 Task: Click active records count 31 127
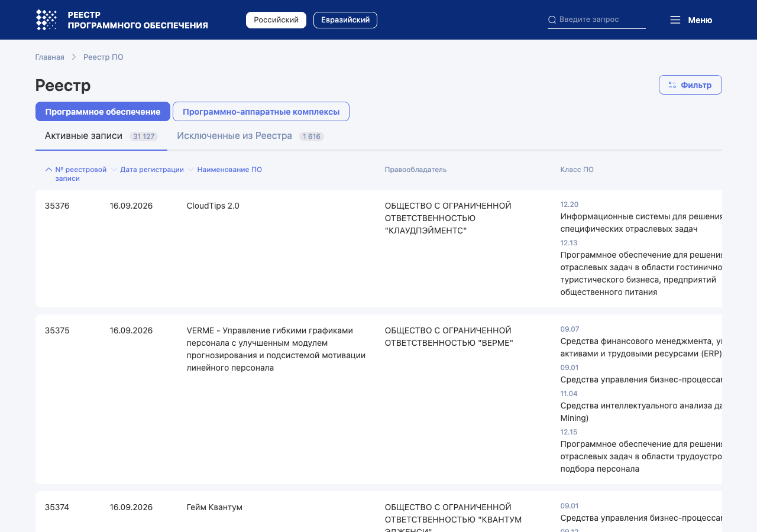click(144, 137)
